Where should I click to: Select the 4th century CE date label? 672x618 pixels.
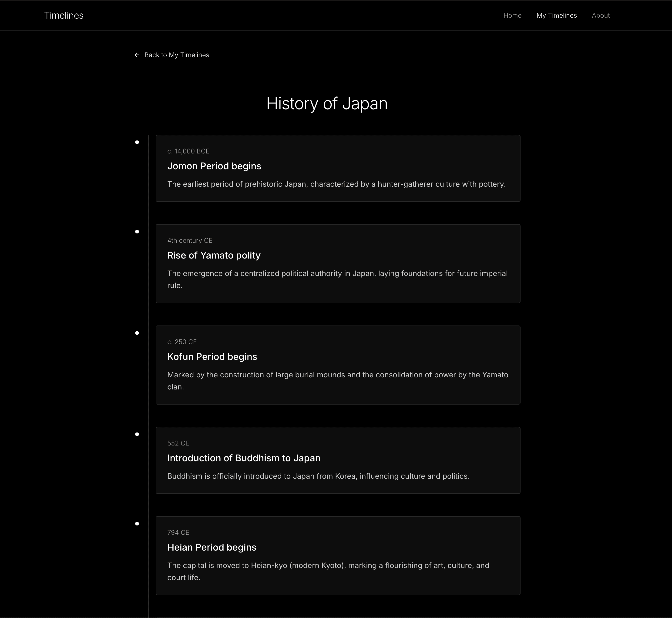[x=190, y=240]
